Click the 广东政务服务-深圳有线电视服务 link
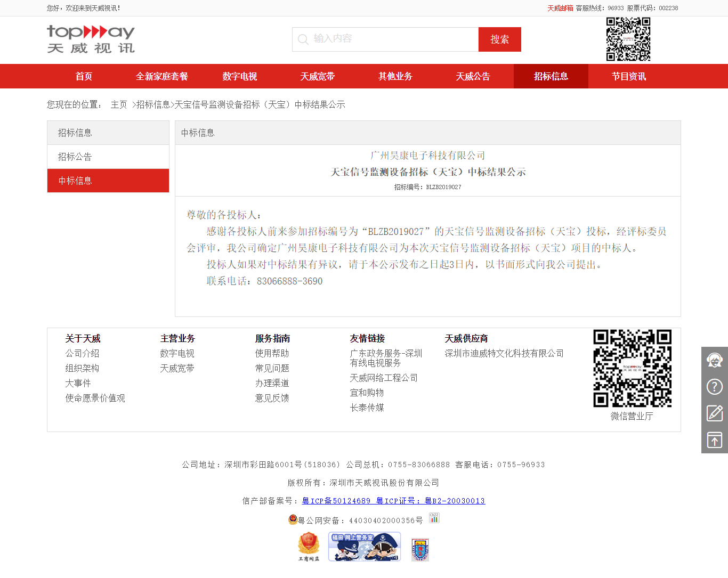The height and width of the screenshot is (578, 728). tap(386, 358)
